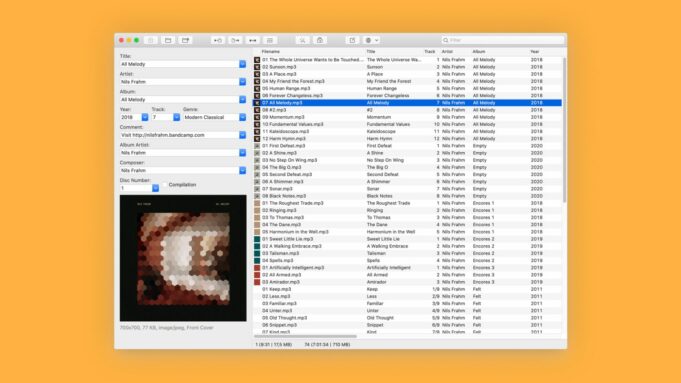Click cover icon beside 03 Amirador.mp3
The height and width of the screenshot is (383, 681).
[257, 282]
